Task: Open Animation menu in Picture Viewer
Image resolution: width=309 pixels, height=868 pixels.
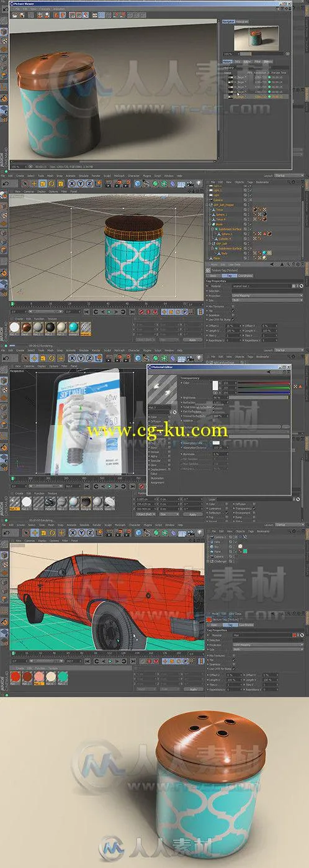Action: coord(59,9)
